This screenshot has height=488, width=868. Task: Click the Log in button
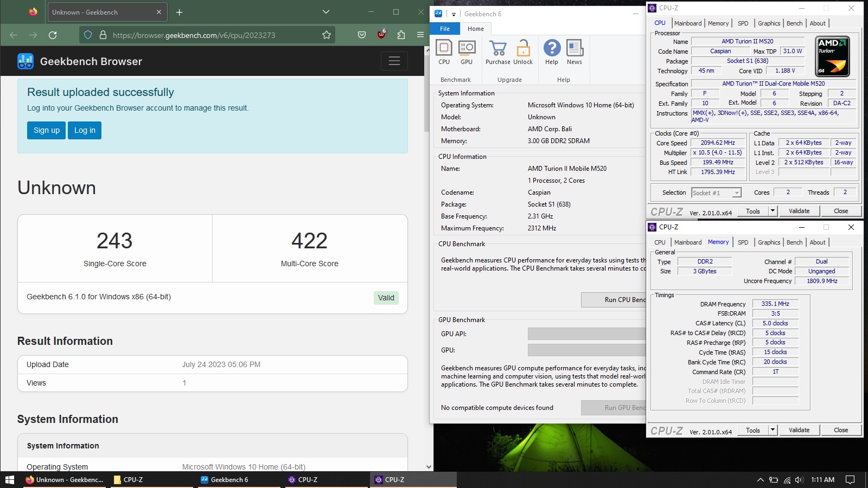[x=85, y=130]
